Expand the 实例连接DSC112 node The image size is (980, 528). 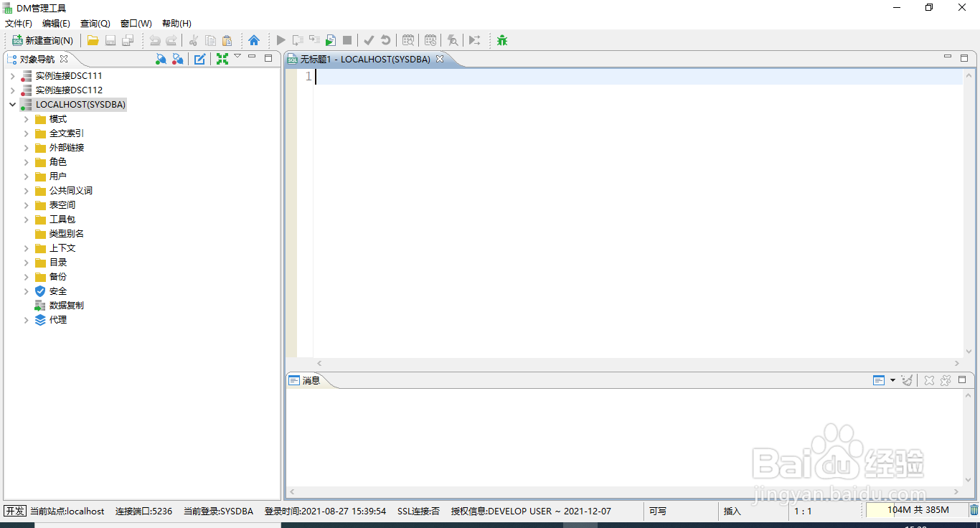click(13, 90)
